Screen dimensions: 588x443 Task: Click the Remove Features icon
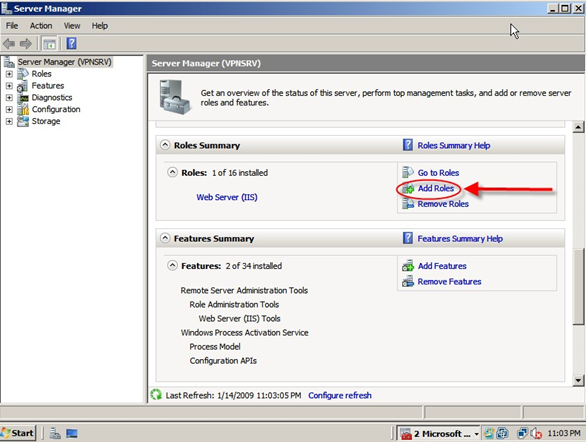click(408, 281)
